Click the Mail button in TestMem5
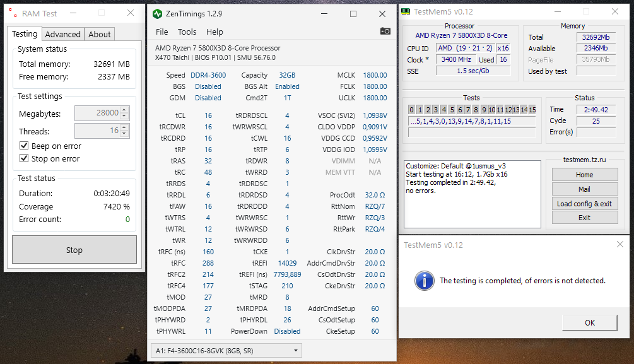634x364 pixels. pyautogui.click(x=585, y=189)
